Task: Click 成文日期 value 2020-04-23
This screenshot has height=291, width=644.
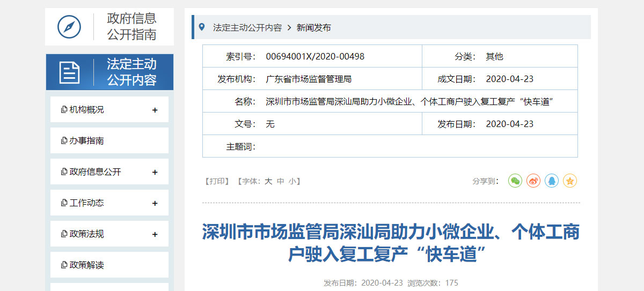Action: point(510,79)
